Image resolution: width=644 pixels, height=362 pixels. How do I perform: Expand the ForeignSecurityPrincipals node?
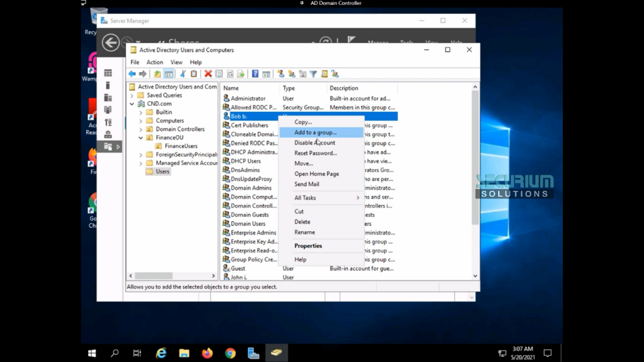pos(141,155)
